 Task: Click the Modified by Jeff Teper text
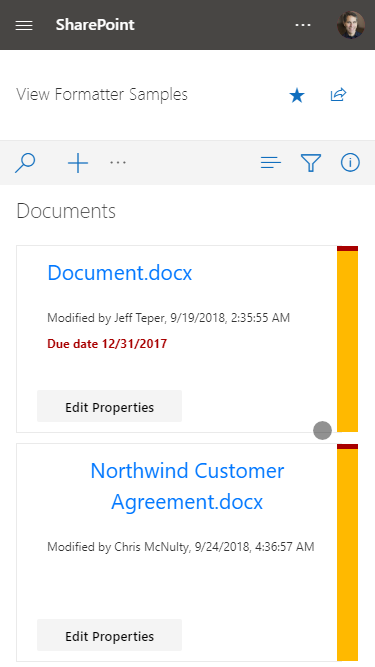click(168, 318)
